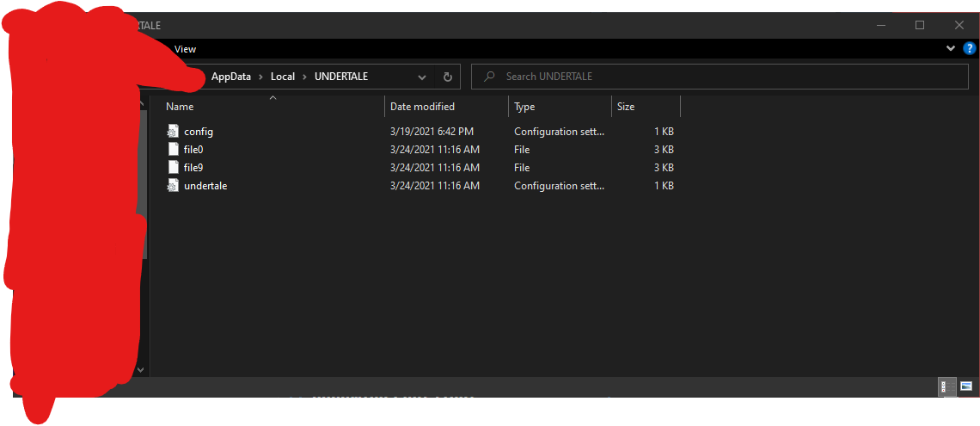Open the config settings file icon
Viewport: 980px width, 426px height.
pos(173,132)
